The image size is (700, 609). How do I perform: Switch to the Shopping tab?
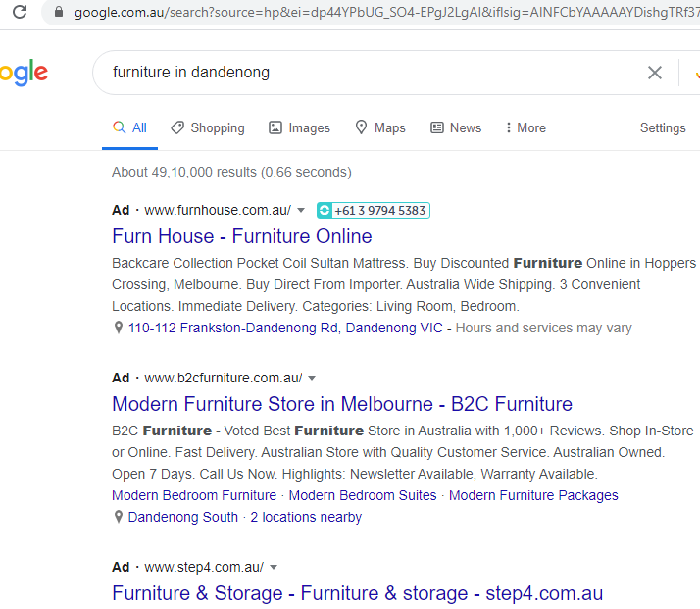coord(207,127)
